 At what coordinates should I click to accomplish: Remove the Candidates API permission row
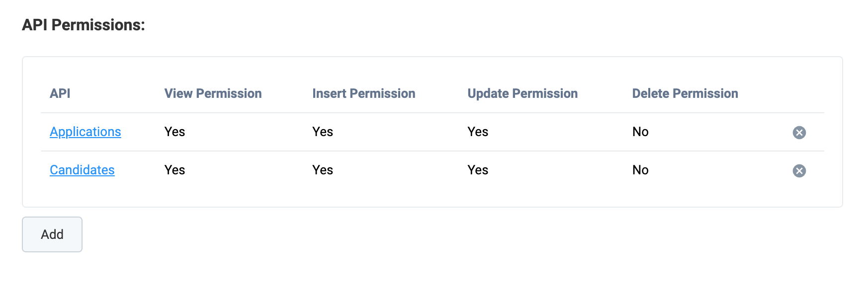[x=799, y=171]
